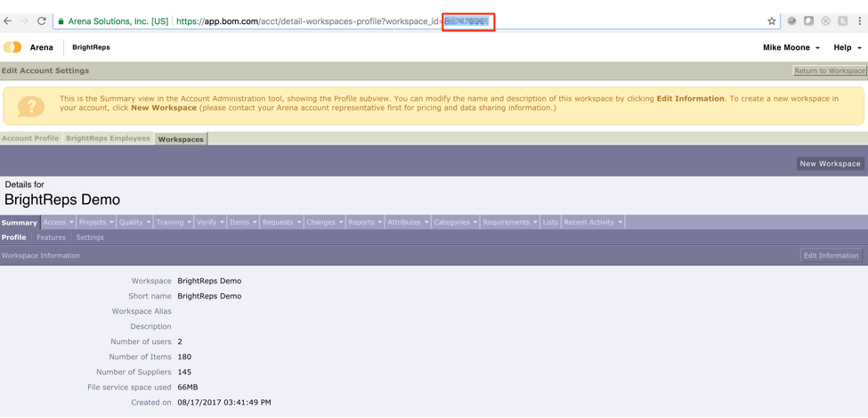Open Mike Moone user dropdown

791,47
